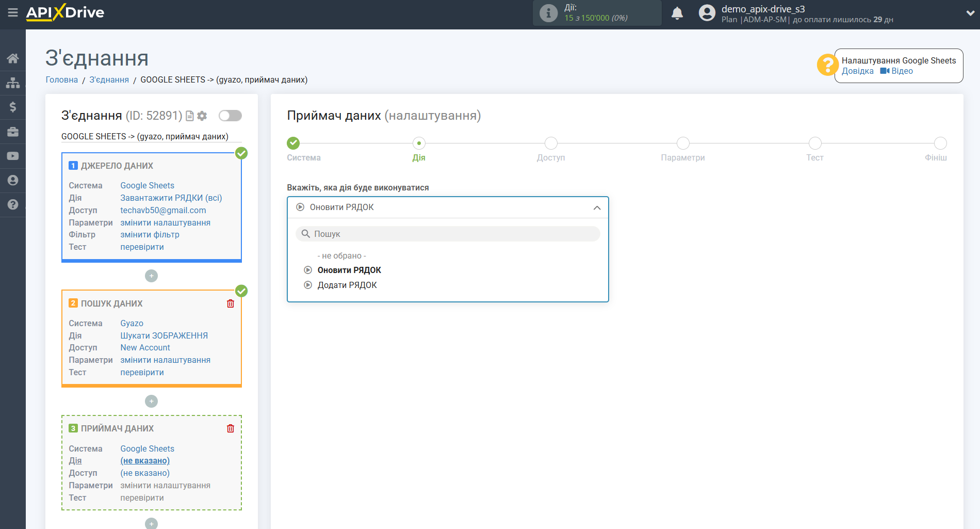Open the home icon in sidebar
Image resolution: width=980 pixels, height=529 pixels.
(13, 58)
